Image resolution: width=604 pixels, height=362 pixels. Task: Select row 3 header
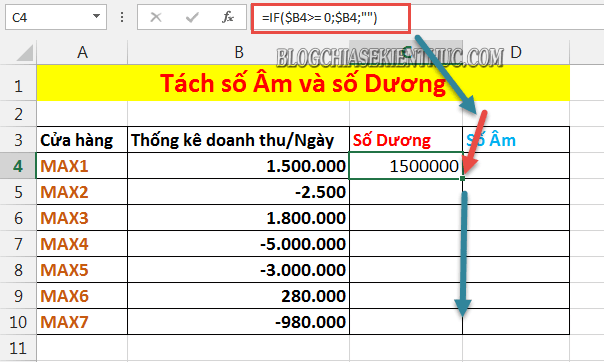click(18, 140)
